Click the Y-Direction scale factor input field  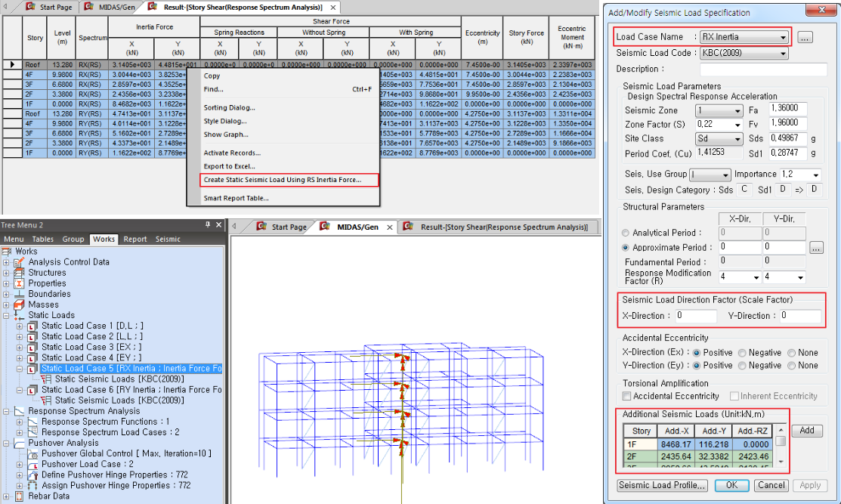pyautogui.click(x=799, y=316)
